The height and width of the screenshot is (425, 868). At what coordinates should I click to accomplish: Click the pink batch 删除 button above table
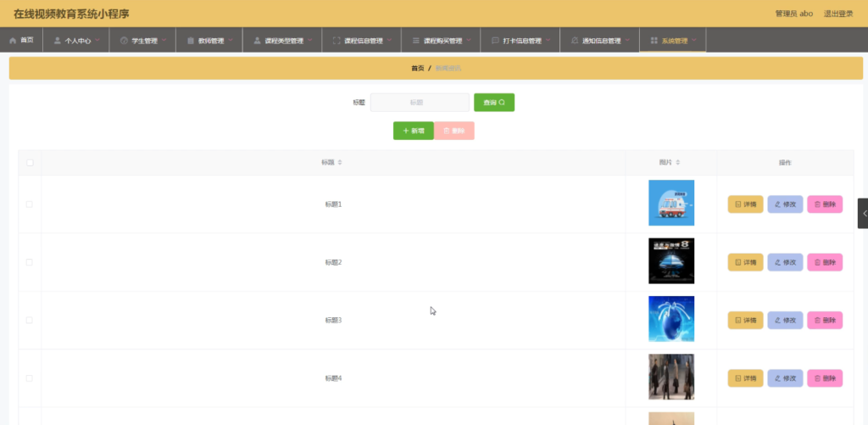click(454, 131)
